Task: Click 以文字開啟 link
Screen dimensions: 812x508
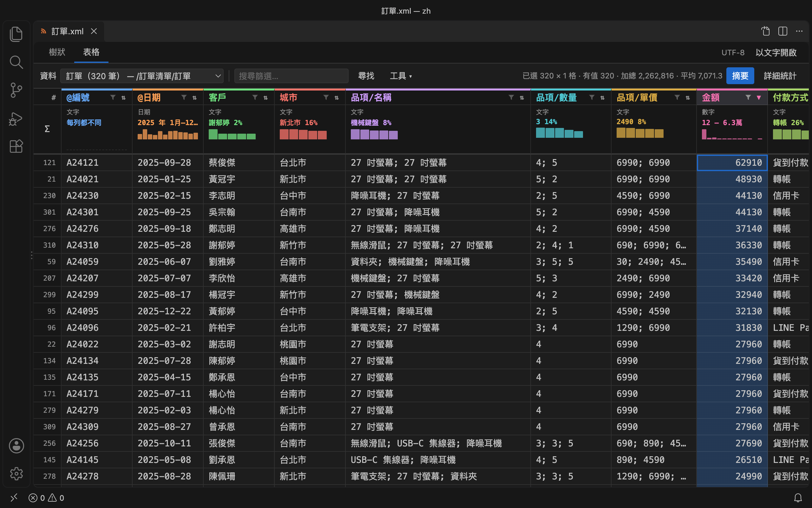Action: (x=776, y=52)
